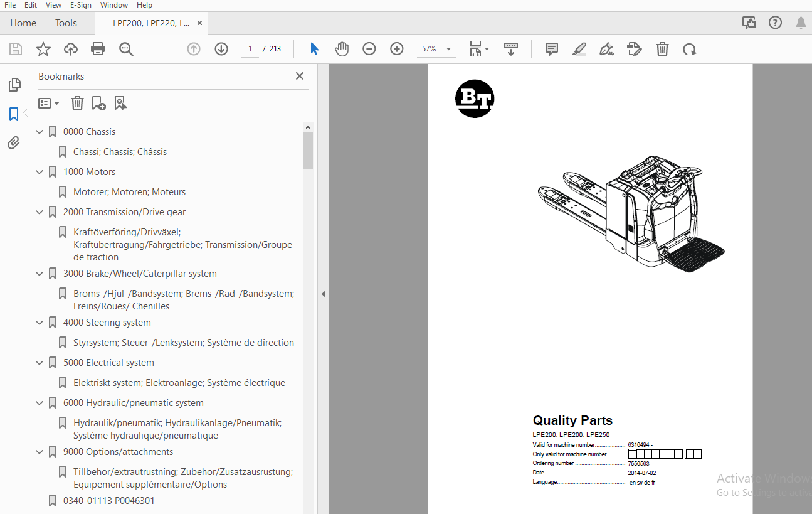The height and width of the screenshot is (514, 812).
Task: Click the edit PDF stamp icon
Action: point(634,49)
